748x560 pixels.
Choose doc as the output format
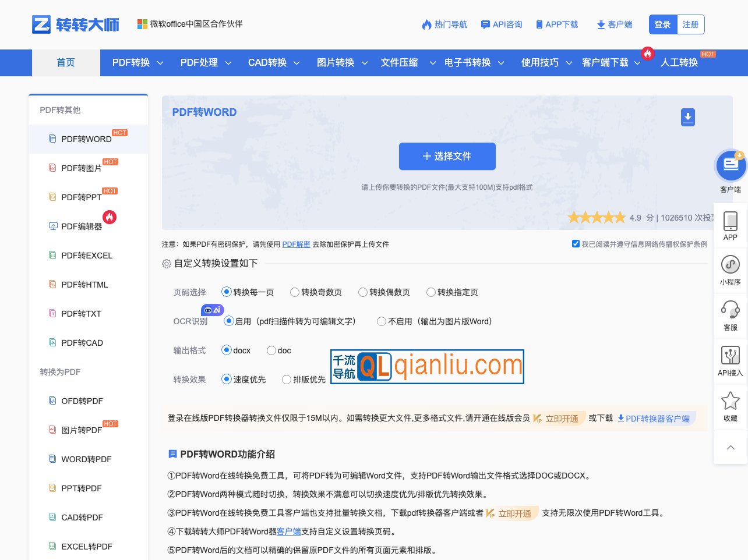pos(271,350)
